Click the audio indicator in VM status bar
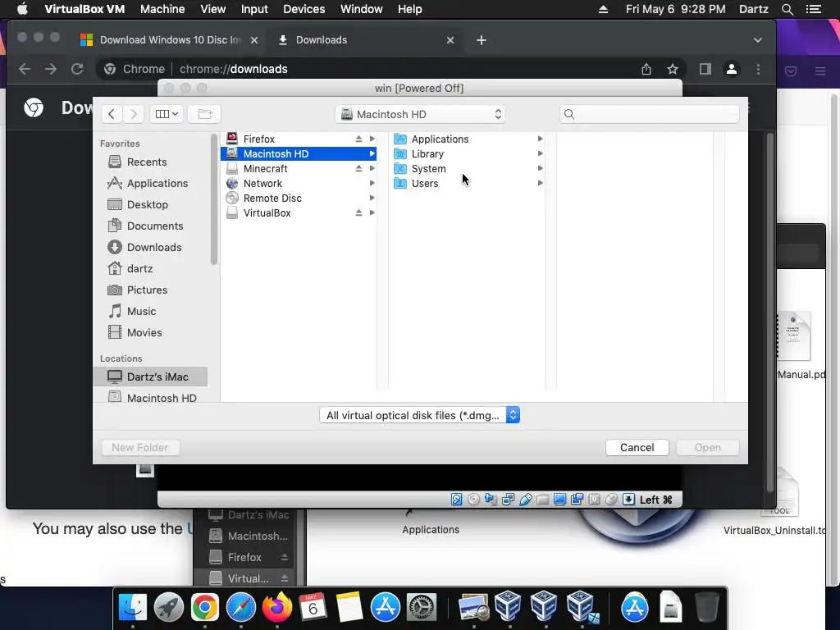Screen dimensions: 840x630 (x=491, y=500)
